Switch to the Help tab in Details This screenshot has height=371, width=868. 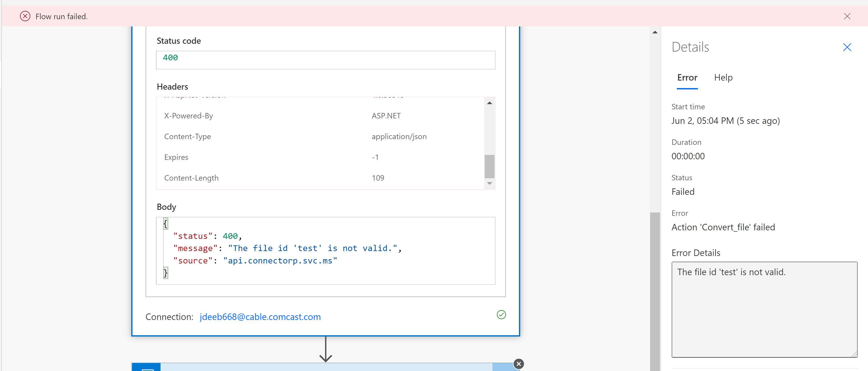(723, 77)
